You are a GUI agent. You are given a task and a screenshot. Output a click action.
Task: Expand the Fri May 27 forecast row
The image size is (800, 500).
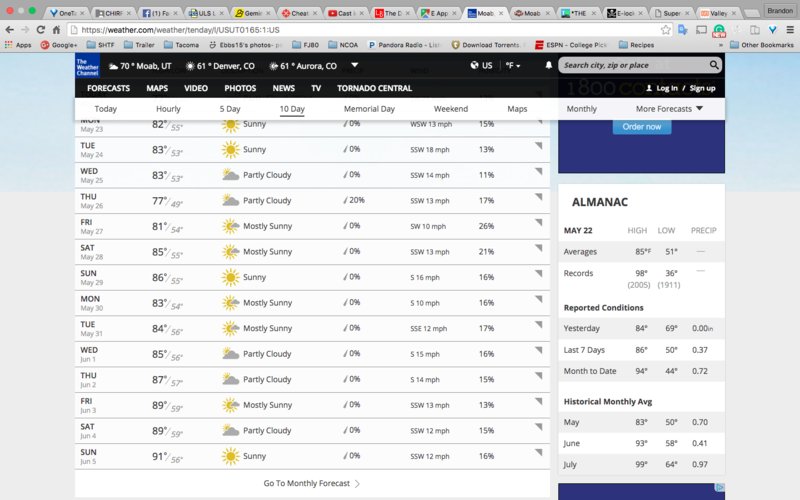[x=538, y=222]
